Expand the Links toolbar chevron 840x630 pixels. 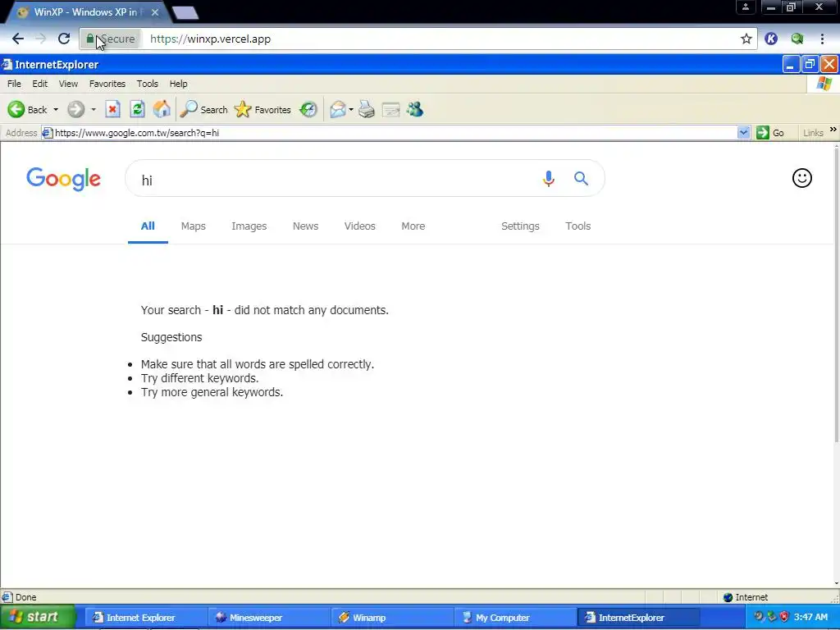pyautogui.click(x=833, y=129)
